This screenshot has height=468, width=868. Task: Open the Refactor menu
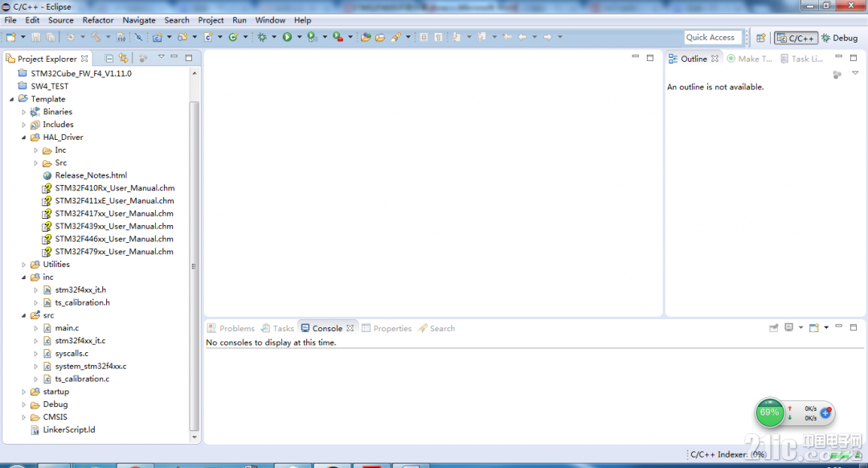[98, 20]
